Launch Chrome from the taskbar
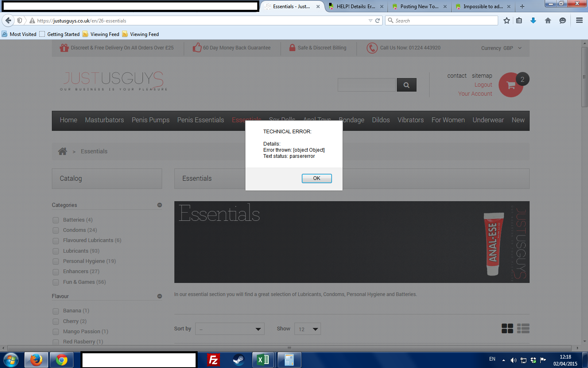 click(x=62, y=360)
